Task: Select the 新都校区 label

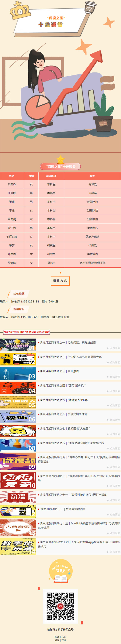Action: (x=19, y=309)
